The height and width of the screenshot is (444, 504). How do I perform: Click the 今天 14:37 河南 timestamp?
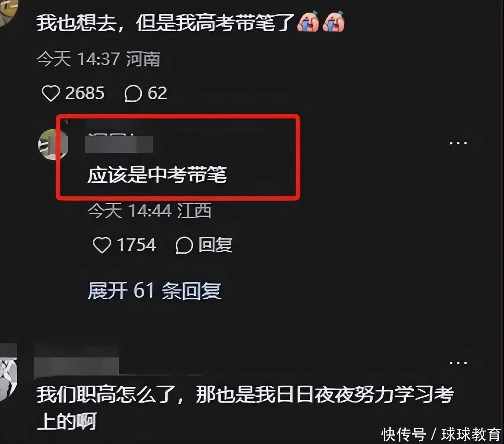click(98, 59)
